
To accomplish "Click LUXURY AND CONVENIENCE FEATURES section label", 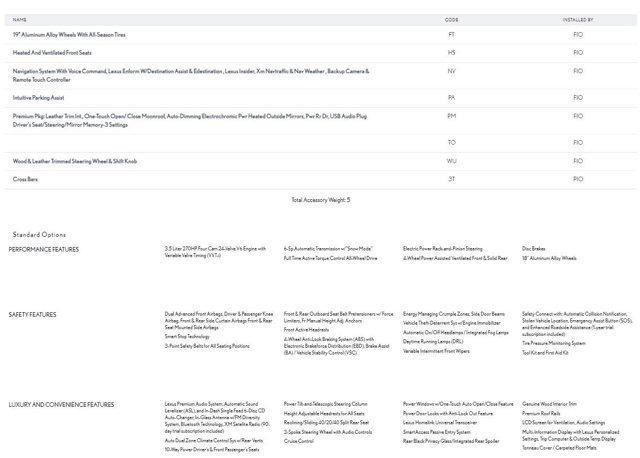I will [x=61, y=404].
